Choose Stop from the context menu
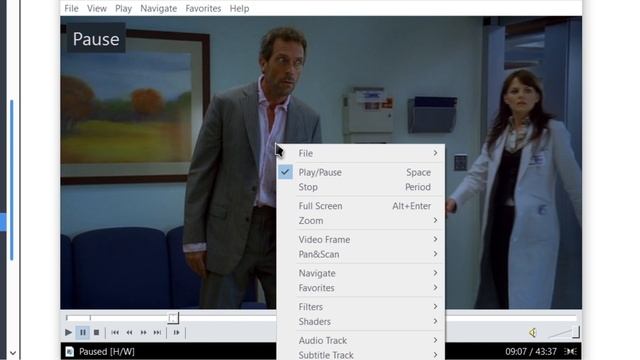This screenshot has height=360, width=640. pos(361,187)
